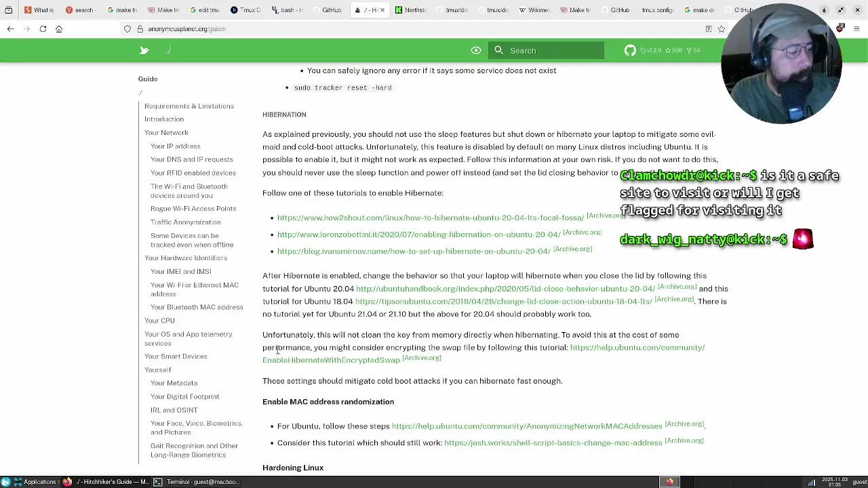
Task: Open the ivansmirnov blog hibernate link
Action: [x=414, y=251]
